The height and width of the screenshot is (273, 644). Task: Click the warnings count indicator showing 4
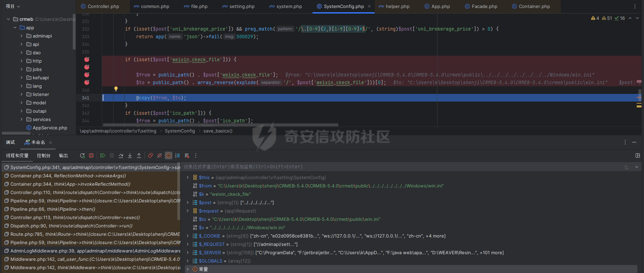coord(595,18)
